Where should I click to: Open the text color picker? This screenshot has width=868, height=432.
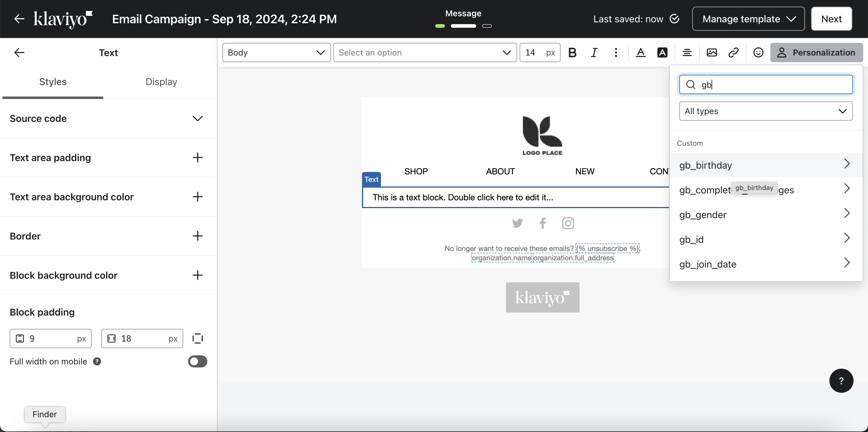tap(640, 52)
